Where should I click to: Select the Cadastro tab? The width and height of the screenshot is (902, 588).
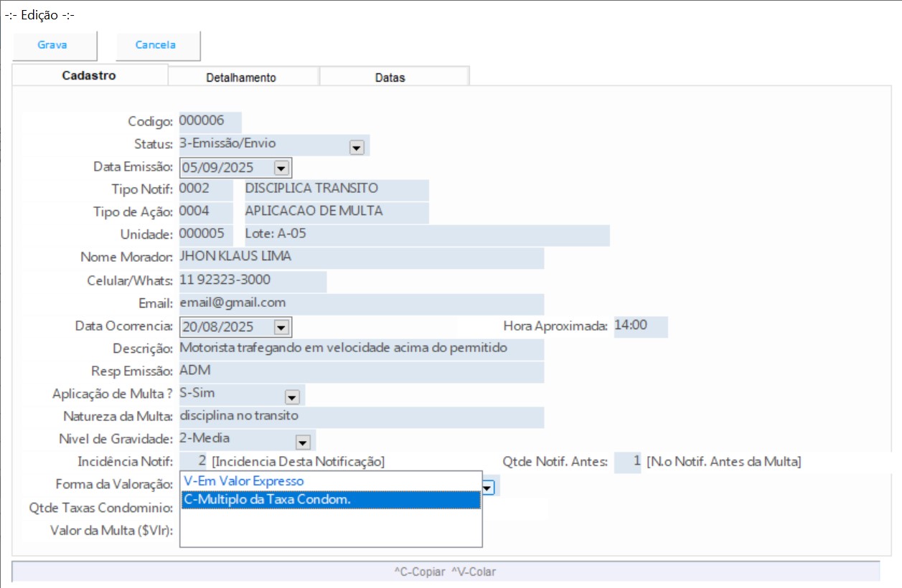click(x=89, y=75)
